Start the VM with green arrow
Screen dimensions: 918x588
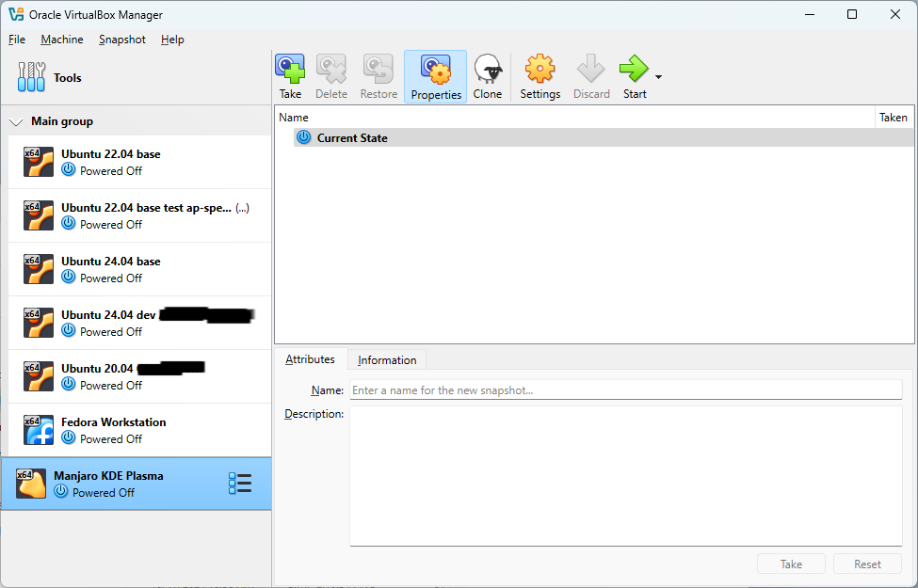pyautogui.click(x=634, y=69)
